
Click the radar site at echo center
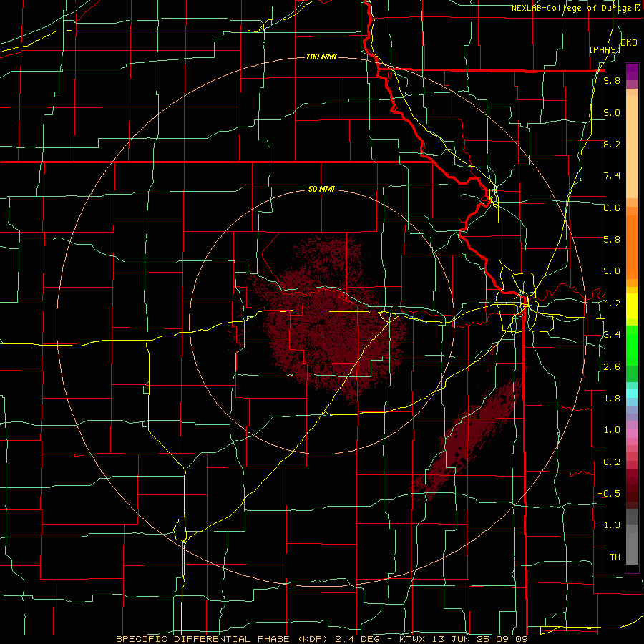pyautogui.click(x=321, y=321)
